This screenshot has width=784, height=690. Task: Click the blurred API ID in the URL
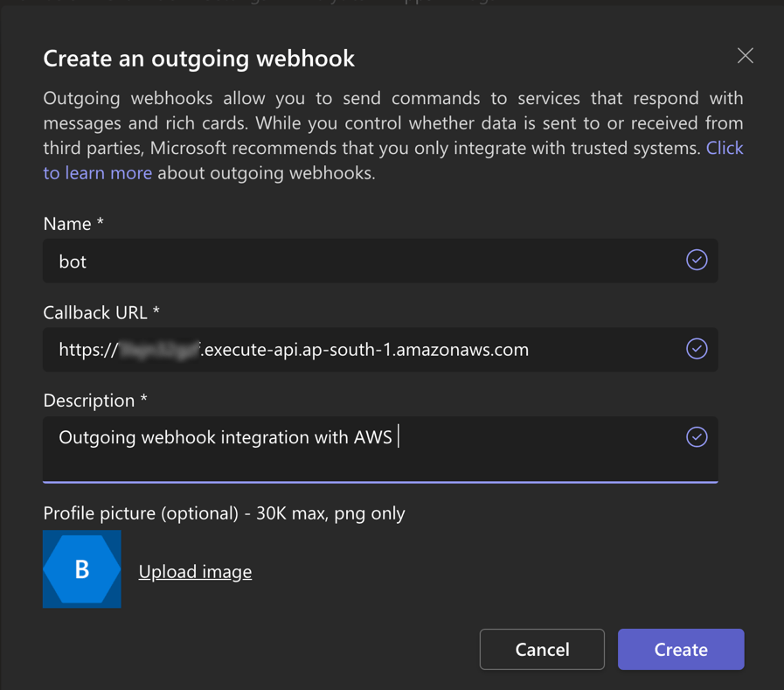(x=161, y=350)
